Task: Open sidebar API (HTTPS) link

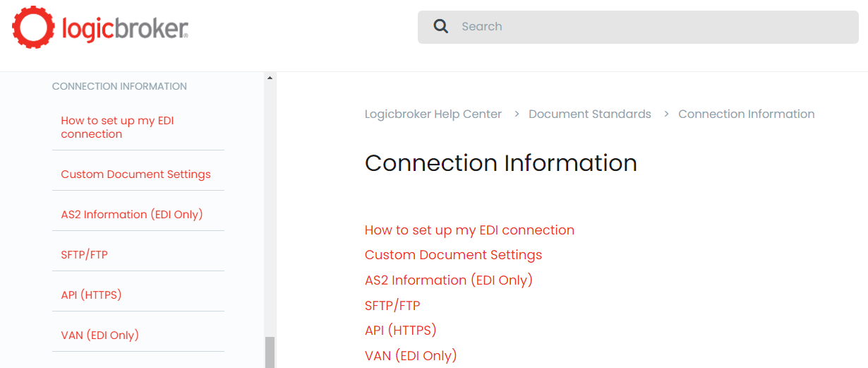Action: click(x=91, y=295)
